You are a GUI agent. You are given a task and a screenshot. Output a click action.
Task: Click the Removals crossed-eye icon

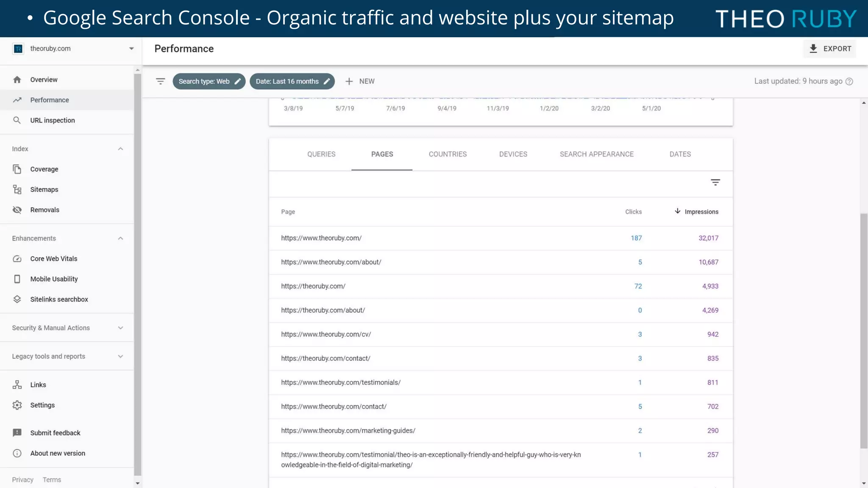pos(17,210)
